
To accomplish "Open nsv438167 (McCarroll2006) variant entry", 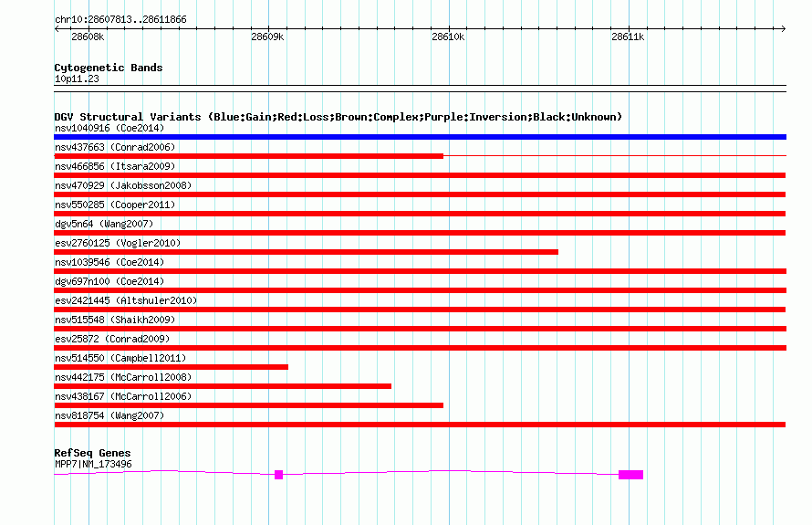I will (123, 396).
